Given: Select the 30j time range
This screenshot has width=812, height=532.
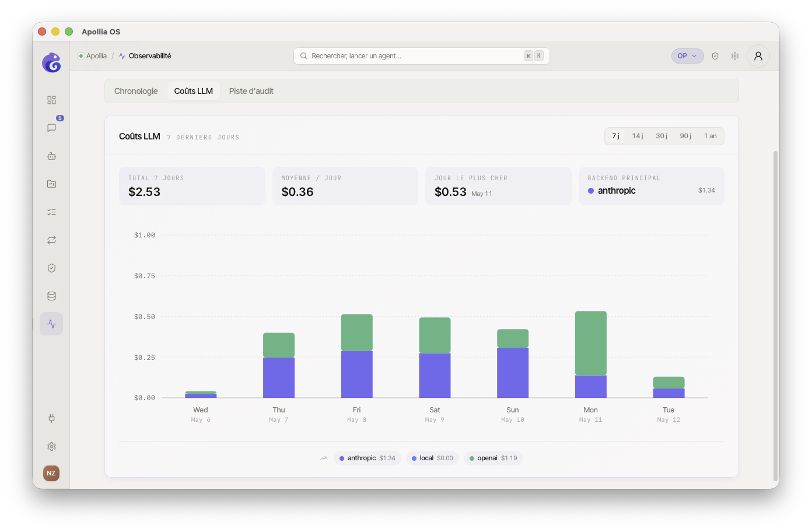Looking at the screenshot, I should tap(661, 136).
